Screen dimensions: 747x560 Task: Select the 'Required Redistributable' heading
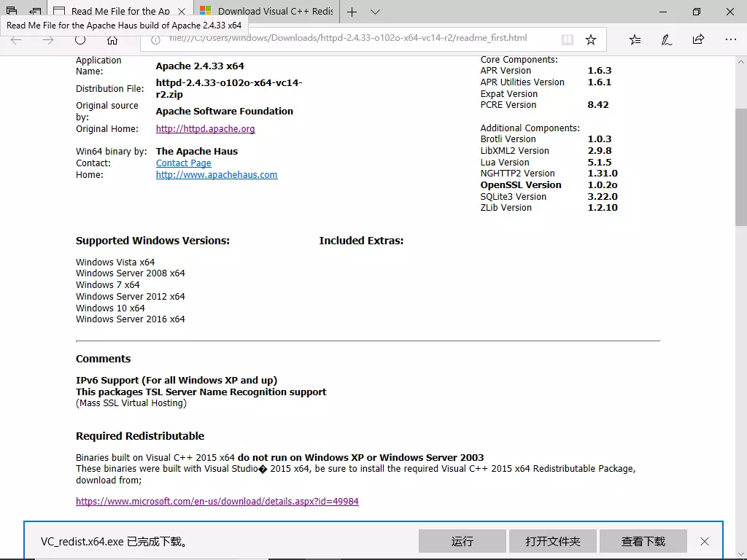(140, 436)
